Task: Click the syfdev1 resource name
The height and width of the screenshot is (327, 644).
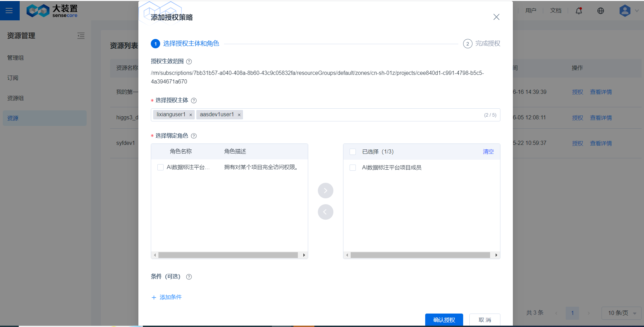Action: pyautogui.click(x=126, y=143)
